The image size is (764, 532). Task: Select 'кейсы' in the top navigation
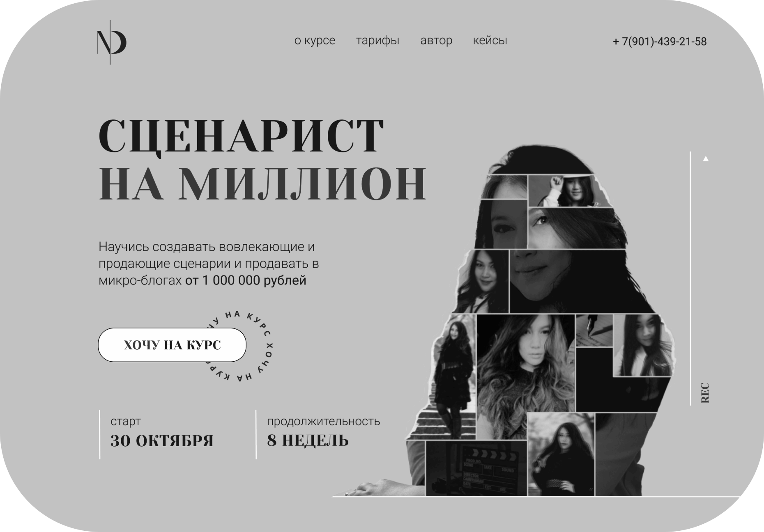pos(490,41)
